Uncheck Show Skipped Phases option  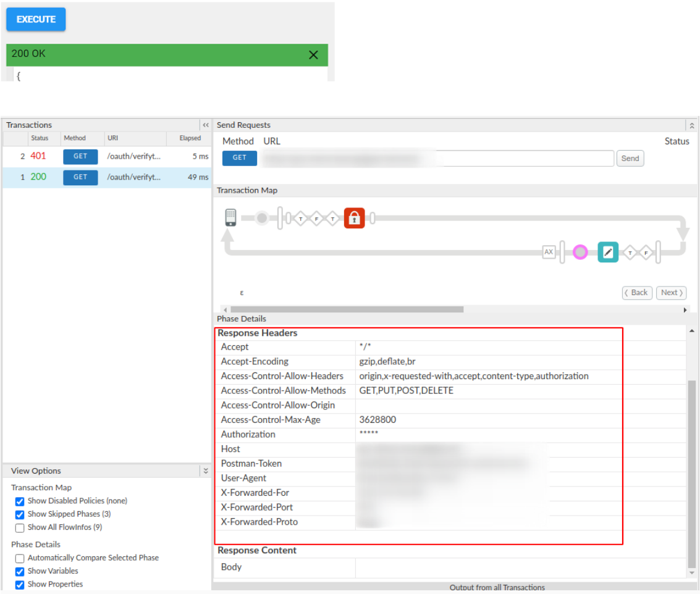tap(20, 514)
